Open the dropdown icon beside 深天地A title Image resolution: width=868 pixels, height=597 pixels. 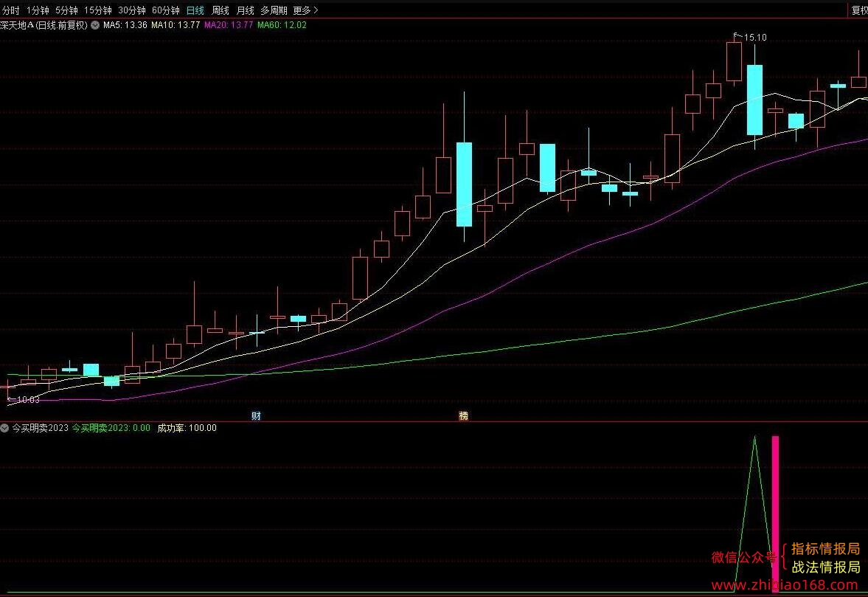(x=95, y=25)
